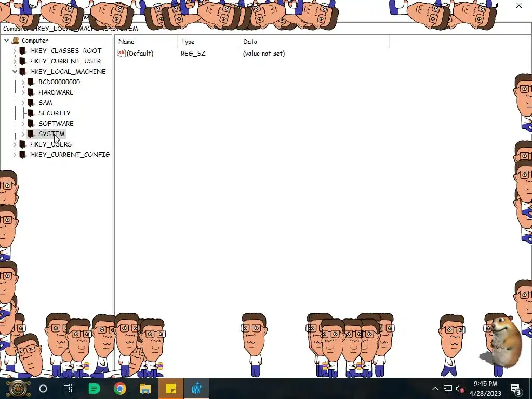532x399 pixels.
Task: Click SECURITY folder icon
Action: tap(31, 113)
